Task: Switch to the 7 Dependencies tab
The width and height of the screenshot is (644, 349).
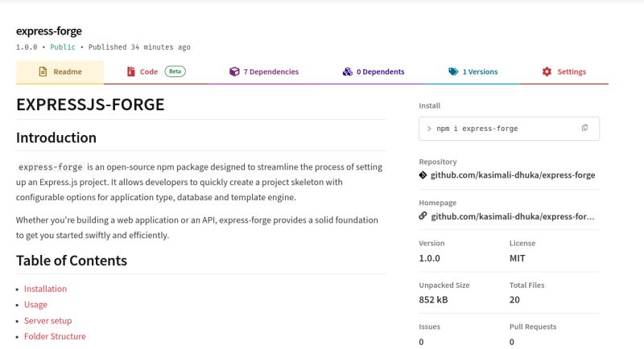Action: (264, 72)
